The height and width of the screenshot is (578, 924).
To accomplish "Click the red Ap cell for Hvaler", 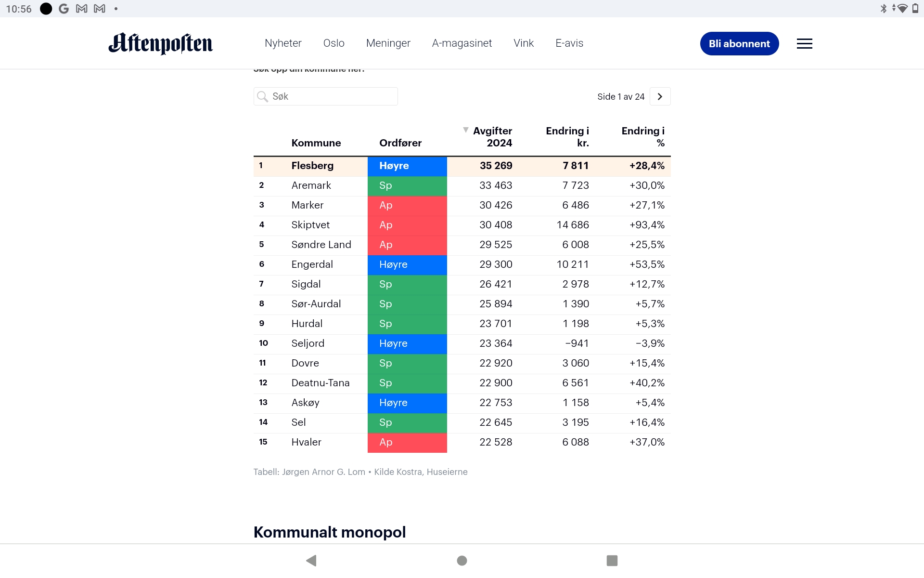I will click(x=407, y=443).
